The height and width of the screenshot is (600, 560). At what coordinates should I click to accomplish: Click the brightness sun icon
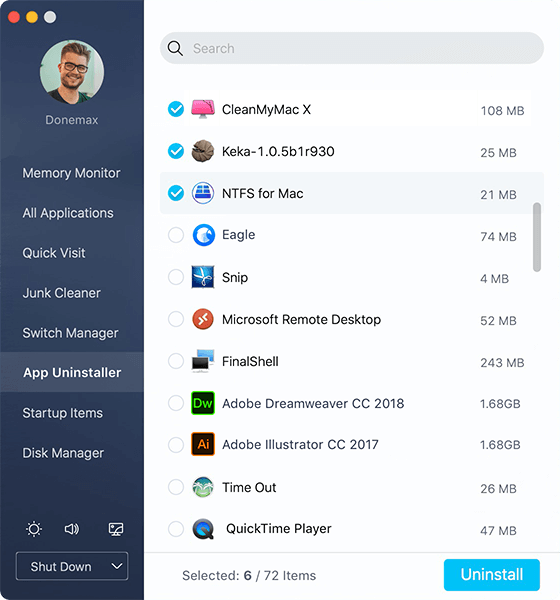click(34, 529)
